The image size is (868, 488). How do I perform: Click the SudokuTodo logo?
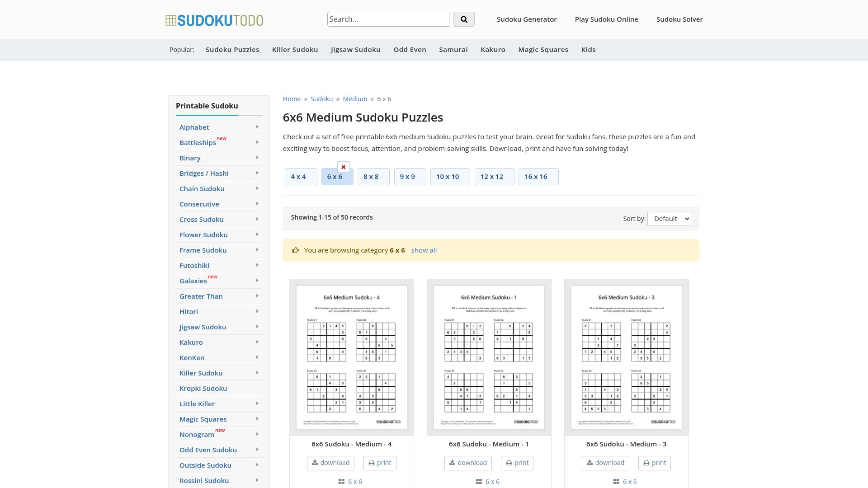click(214, 20)
